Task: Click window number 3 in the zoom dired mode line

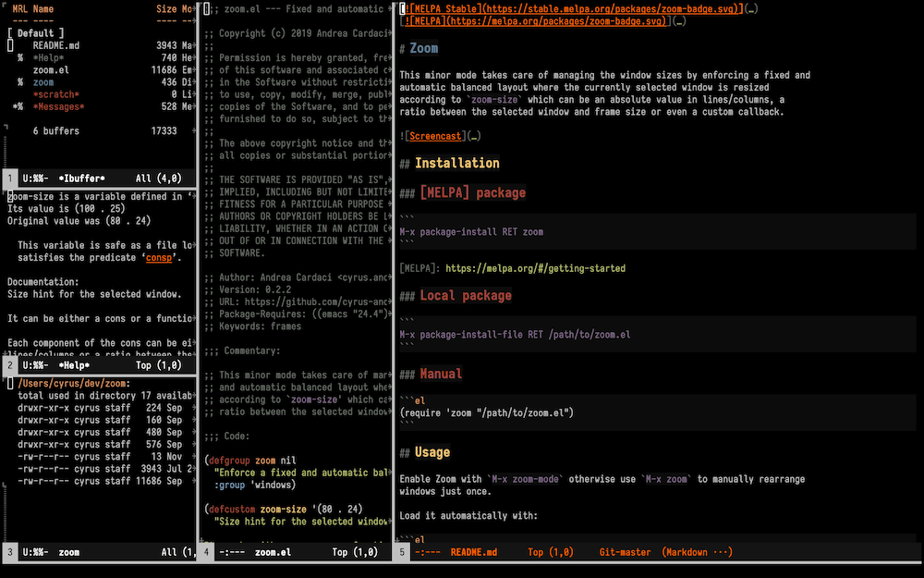Action: pyautogui.click(x=10, y=553)
